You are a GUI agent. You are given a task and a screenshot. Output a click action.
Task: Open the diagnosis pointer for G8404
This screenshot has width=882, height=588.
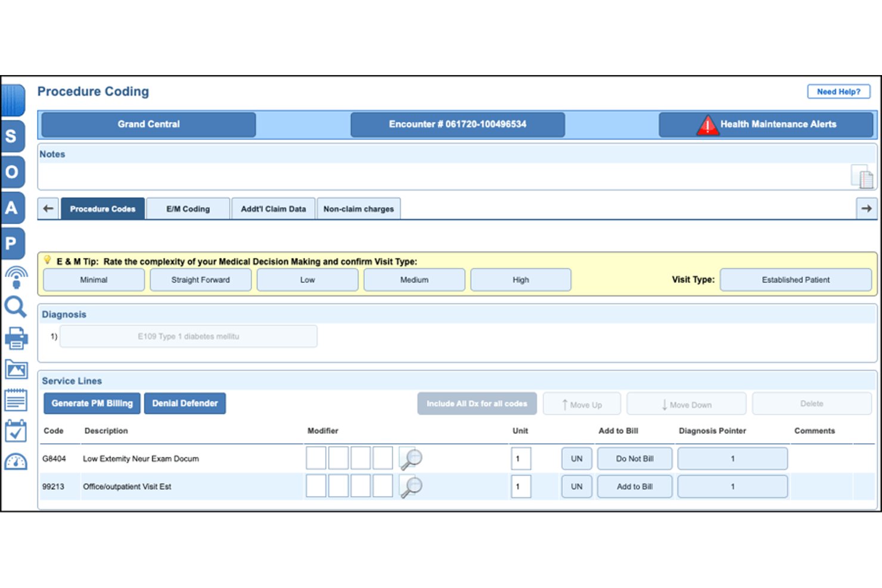(732, 459)
